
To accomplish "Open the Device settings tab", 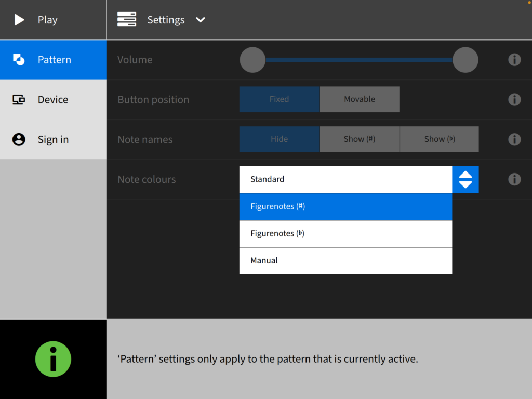I will coord(54,100).
